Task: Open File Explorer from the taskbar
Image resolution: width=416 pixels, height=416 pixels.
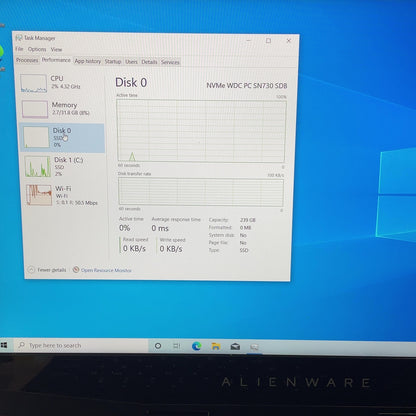Action: click(x=216, y=347)
